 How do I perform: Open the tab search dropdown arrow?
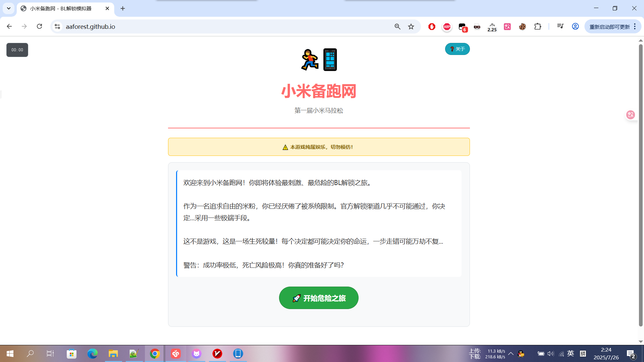pyautogui.click(x=9, y=8)
